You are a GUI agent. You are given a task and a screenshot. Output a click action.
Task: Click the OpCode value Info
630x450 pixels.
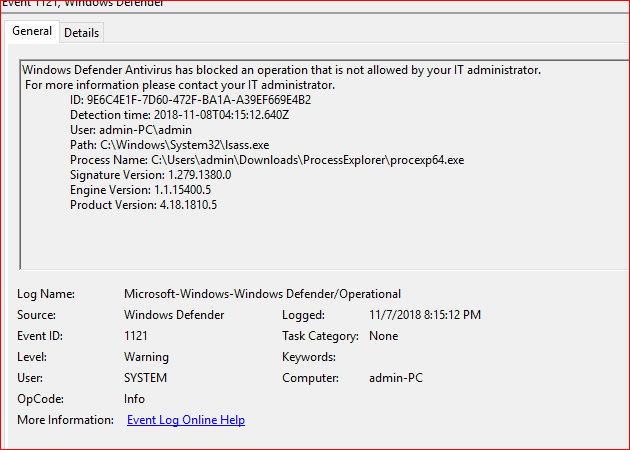135,399
